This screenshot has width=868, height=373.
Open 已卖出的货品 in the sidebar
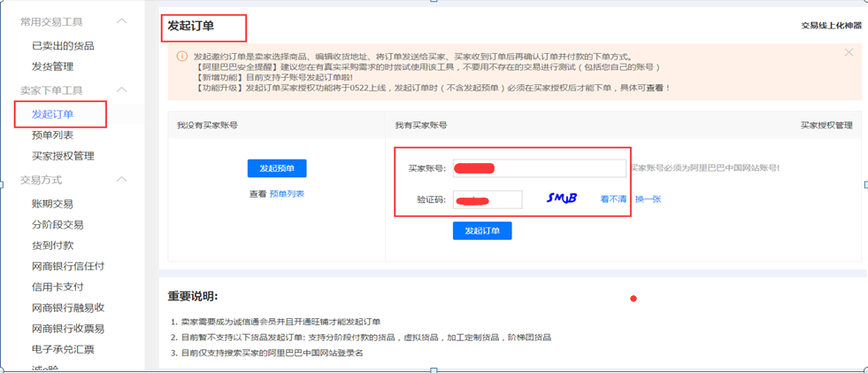tap(63, 45)
